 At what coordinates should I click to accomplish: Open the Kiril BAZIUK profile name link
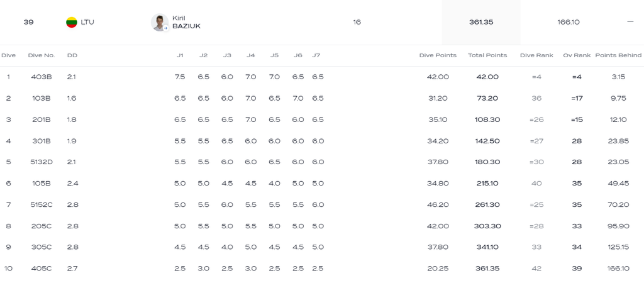click(186, 22)
